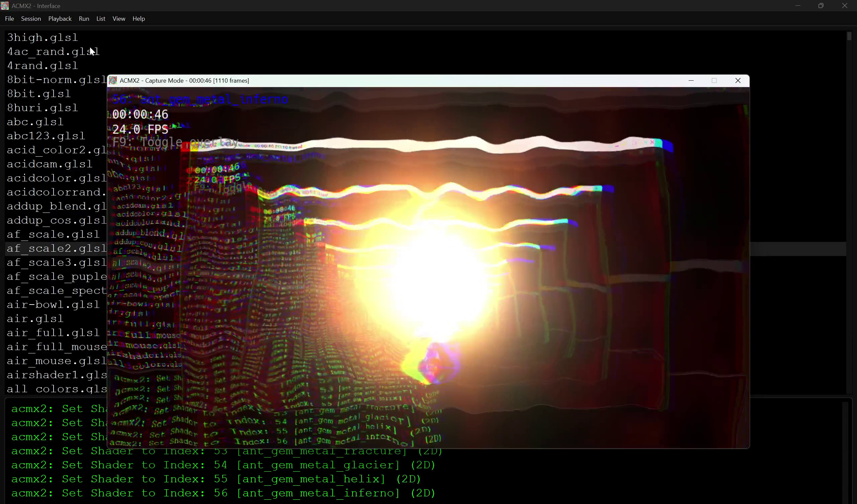Select air.glsl in the shader list

[35, 319]
